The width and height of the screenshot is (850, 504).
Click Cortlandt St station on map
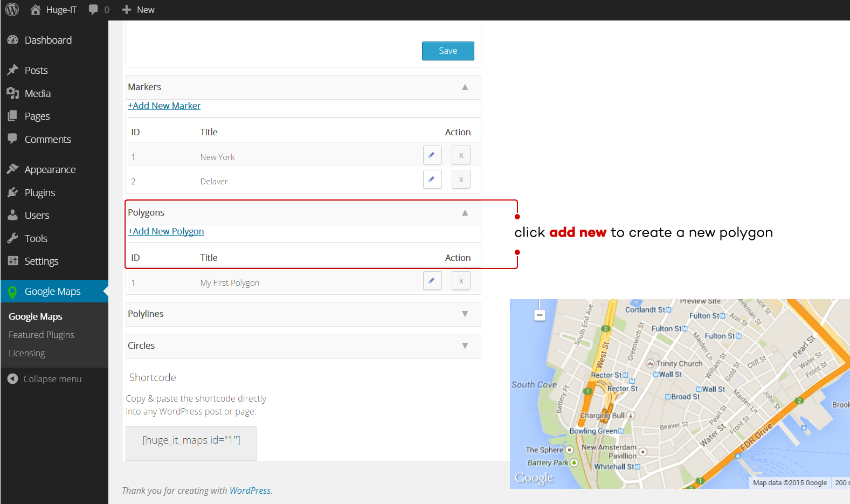[648, 310]
